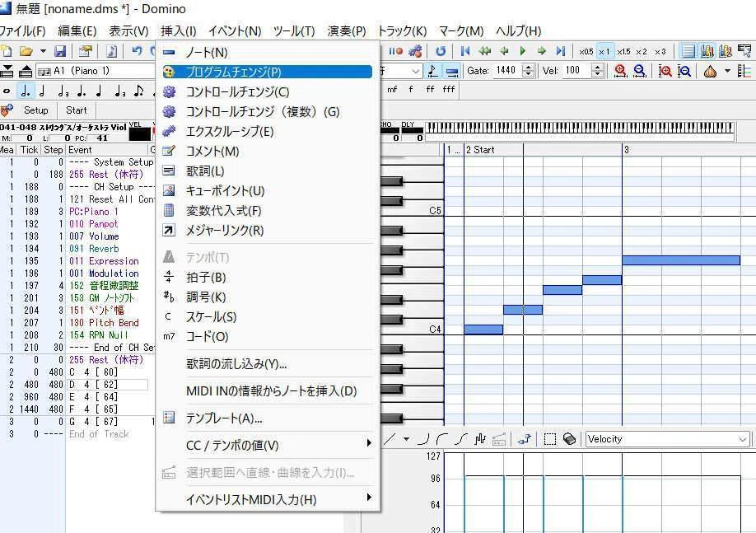Click the record-pause icon
Screen dimensions: 756x533
click(395, 51)
